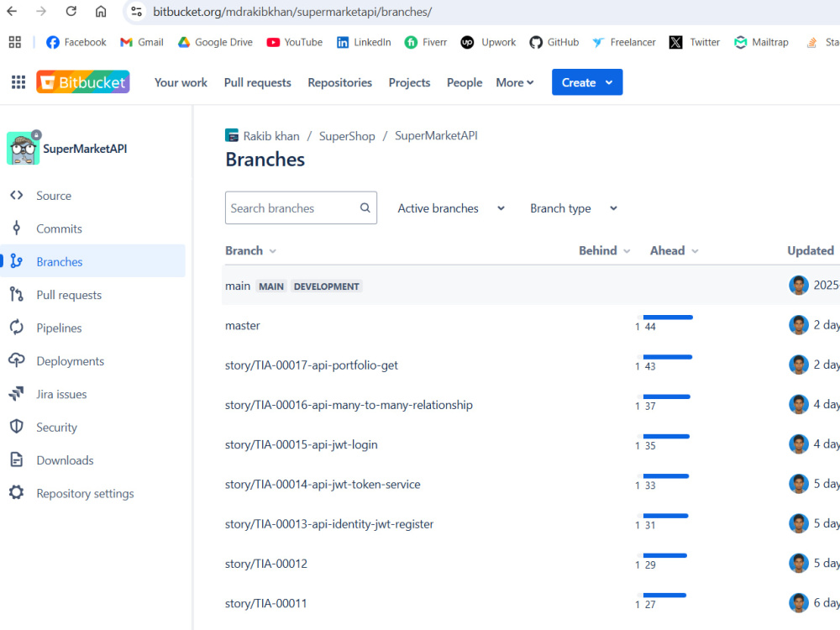Open the Fiverr bookmark
Image resolution: width=840 pixels, height=630 pixels.
426,42
